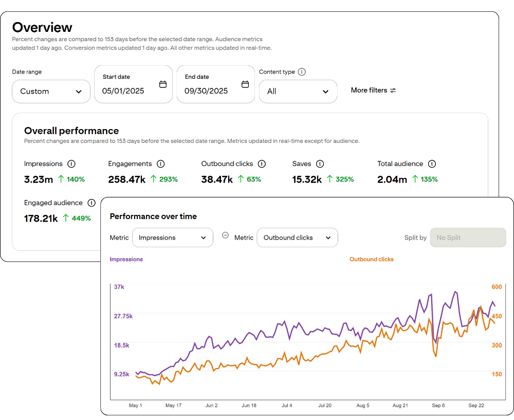Toggle the Impressions series in the chart legend
The height and width of the screenshot is (420, 514).
coord(126,259)
